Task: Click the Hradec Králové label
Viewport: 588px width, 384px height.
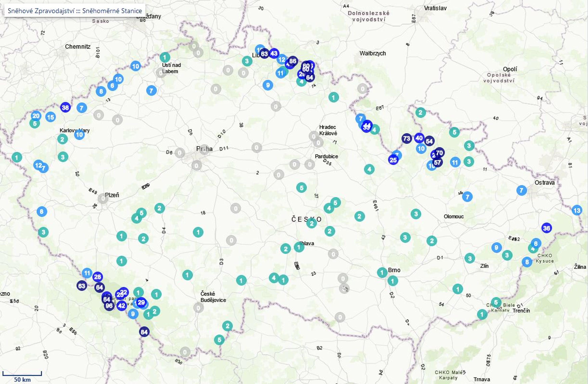Action: (328, 130)
